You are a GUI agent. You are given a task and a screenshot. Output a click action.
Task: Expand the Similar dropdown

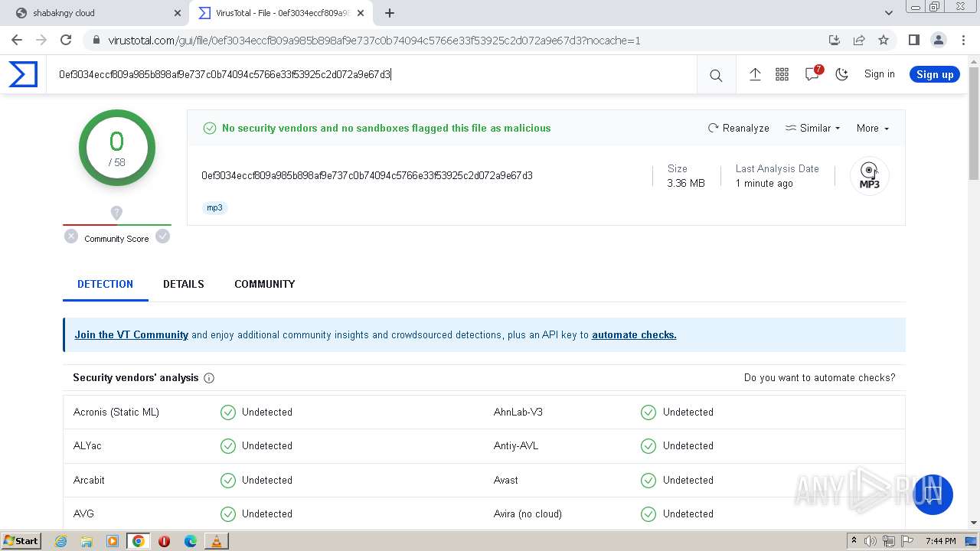813,128
